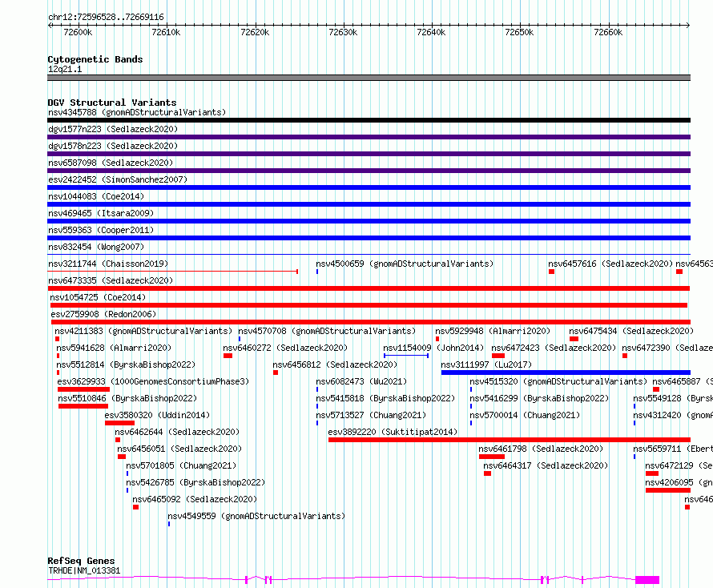This screenshot has width=713, height=588.
Task: Click the red esv3892220 Suktitipat2014 bar
Action: tap(510, 440)
